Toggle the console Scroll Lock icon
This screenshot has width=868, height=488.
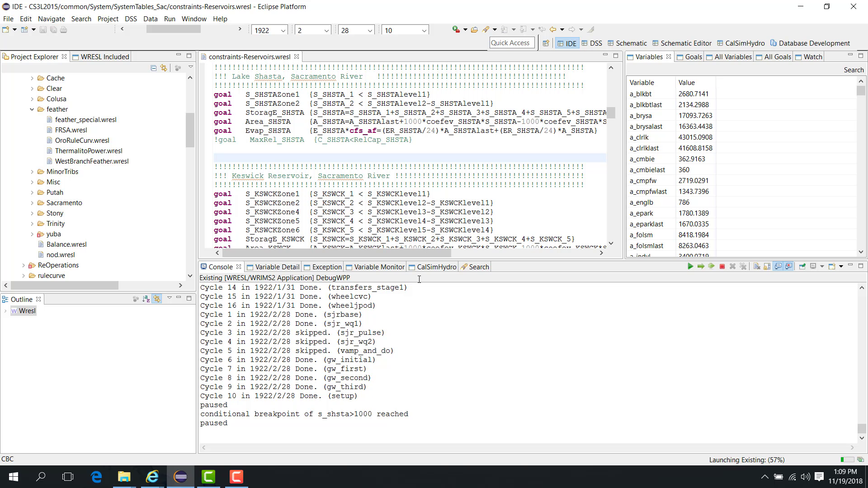click(x=767, y=267)
